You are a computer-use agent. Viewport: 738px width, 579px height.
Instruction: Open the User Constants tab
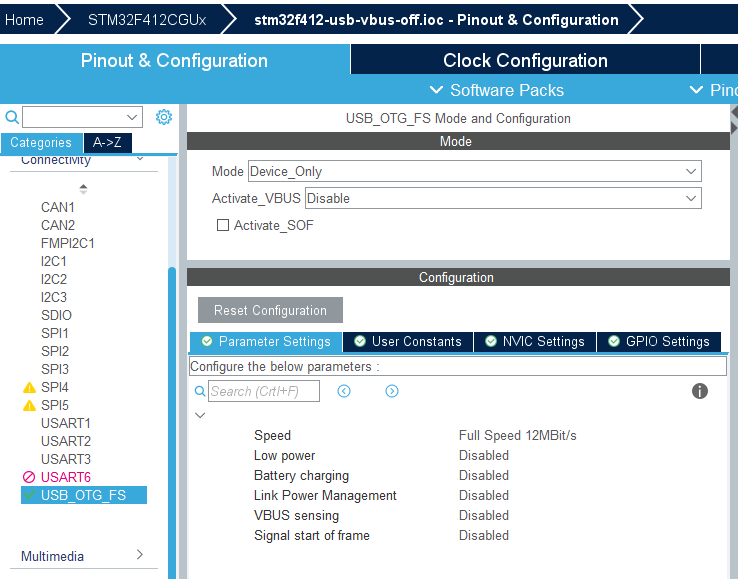(x=408, y=341)
